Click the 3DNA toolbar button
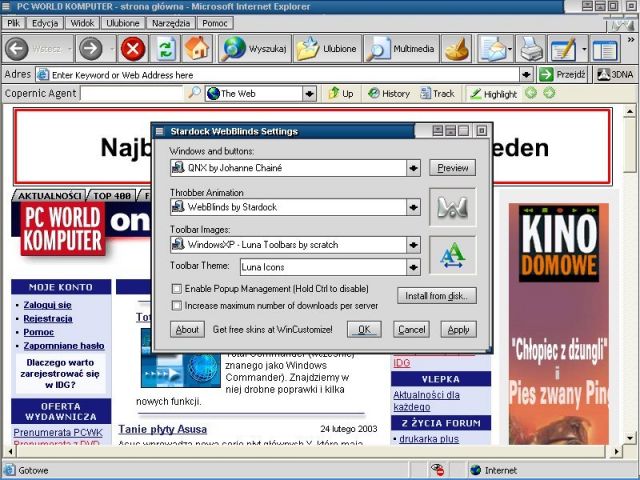This screenshot has width=640, height=480. 616,75
